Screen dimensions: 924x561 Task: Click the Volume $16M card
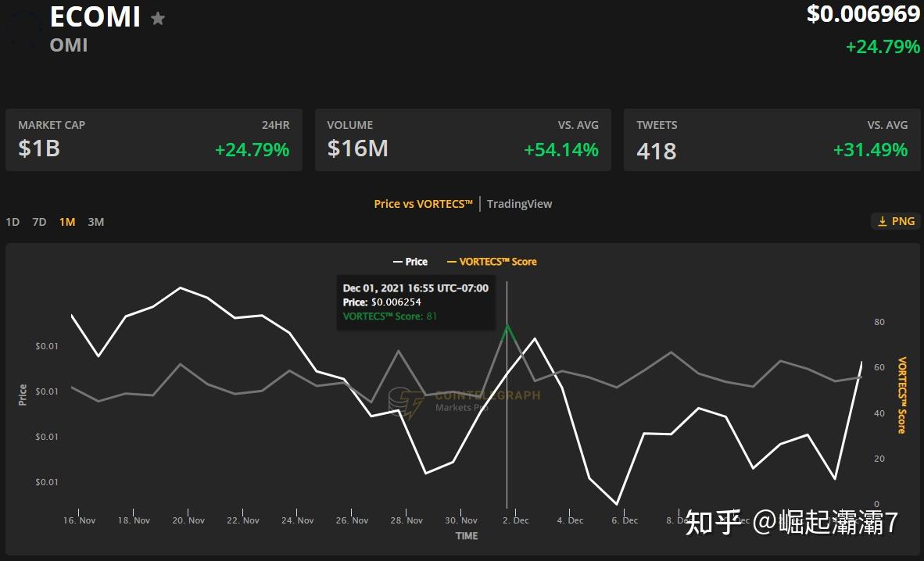click(463, 140)
